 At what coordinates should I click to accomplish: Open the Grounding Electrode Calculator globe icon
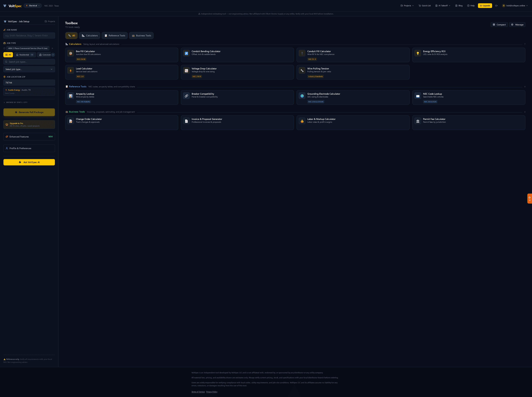(302, 96)
